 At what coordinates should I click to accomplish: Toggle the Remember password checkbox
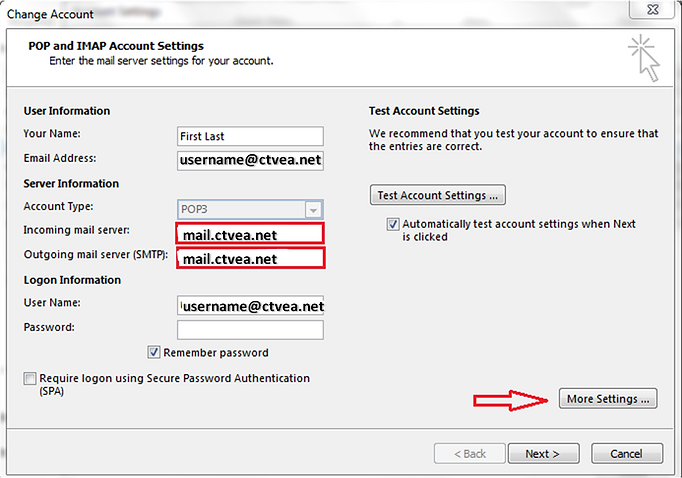tap(154, 352)
